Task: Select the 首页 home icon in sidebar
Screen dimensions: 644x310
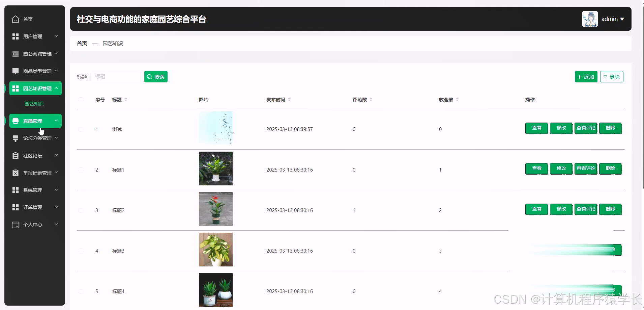Action: [x=16, y=19]
